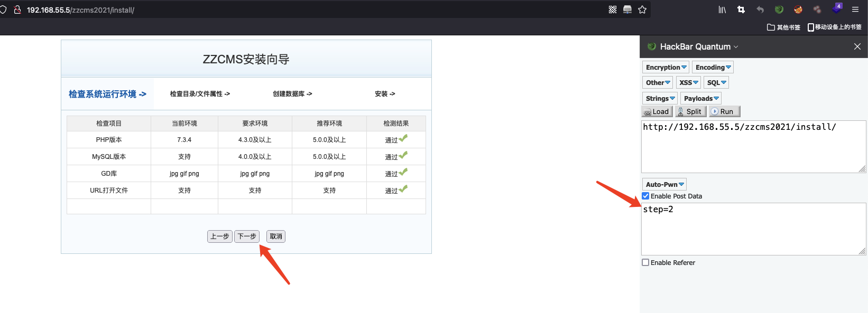Expand the Encryption dropdown
The height and width of the screenshot is (313, 868).
(x=666, y=67)
